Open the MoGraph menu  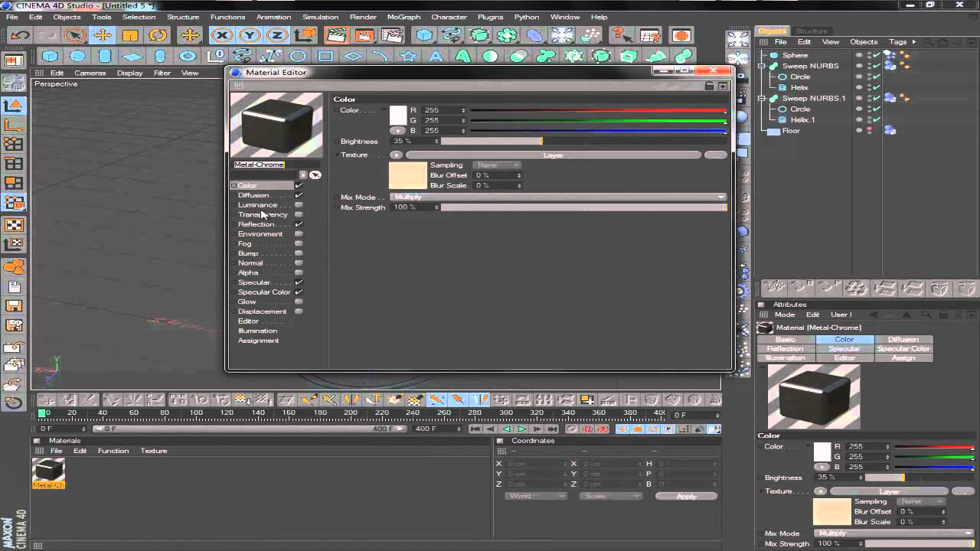(x=403, y=17)
